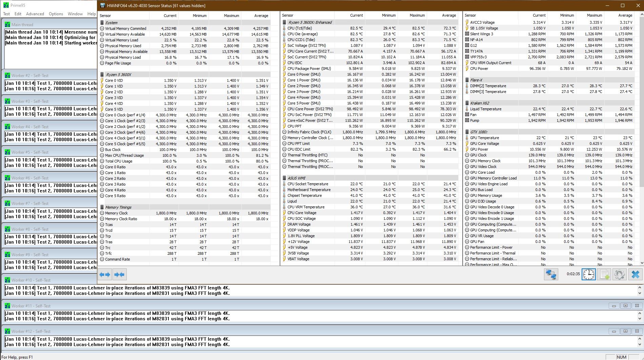
Task: Click the right panel's Minimum column header
Action: tap(562, 15)
